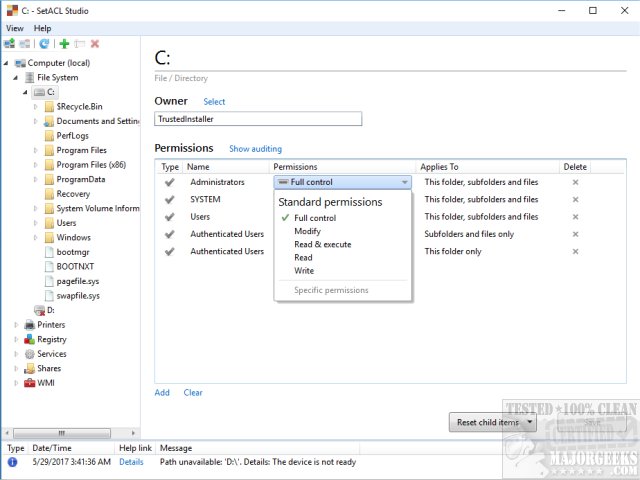This screenshot has width=640, height=480.
Task: Expand the Registry node
Action: point(16,340)
